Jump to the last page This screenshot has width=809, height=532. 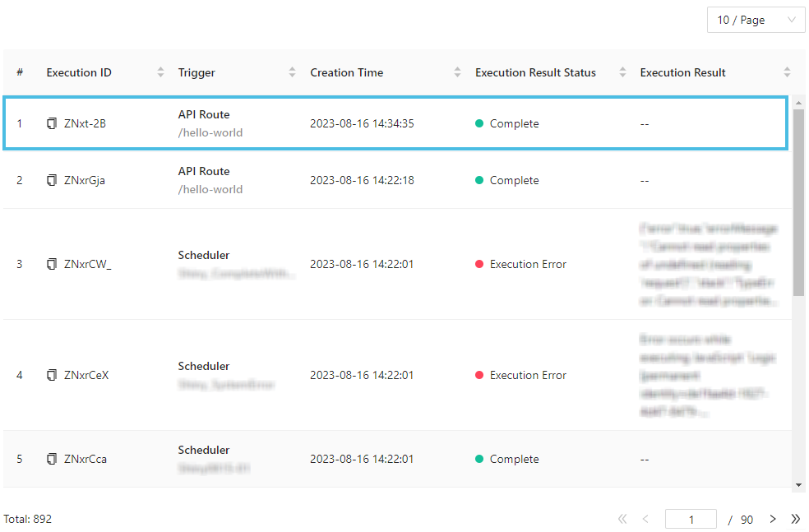pyautogui.click(x=795, y=519)
